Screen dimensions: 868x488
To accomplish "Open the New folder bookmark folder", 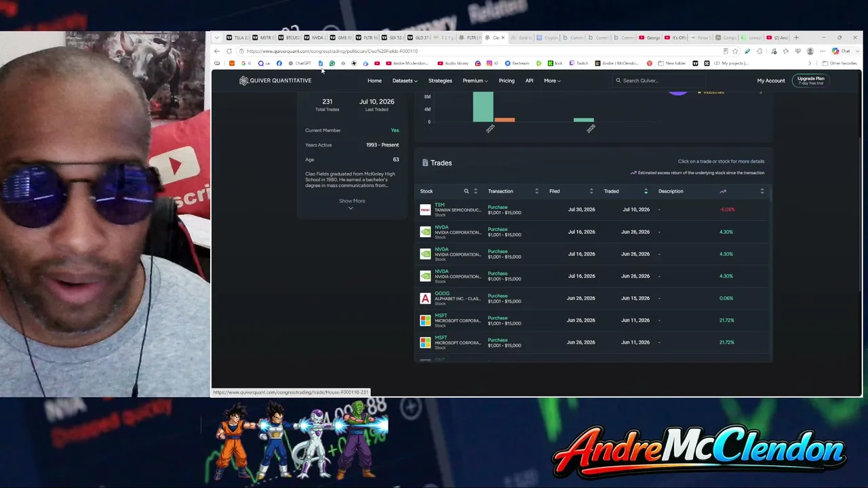I will tap(671, 64).
